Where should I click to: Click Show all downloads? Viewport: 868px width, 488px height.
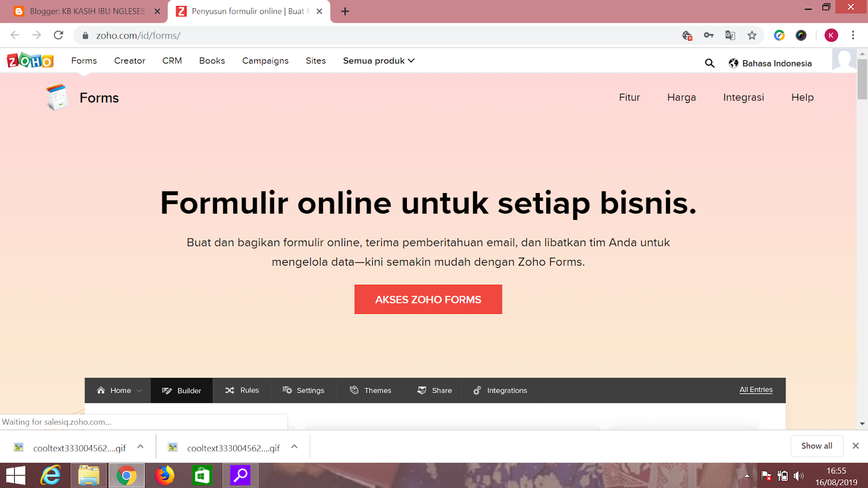point(816,446)
